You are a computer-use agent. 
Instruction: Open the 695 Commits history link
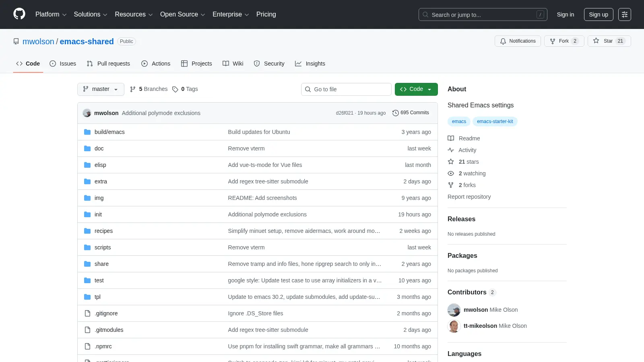(x=411, y=113)
